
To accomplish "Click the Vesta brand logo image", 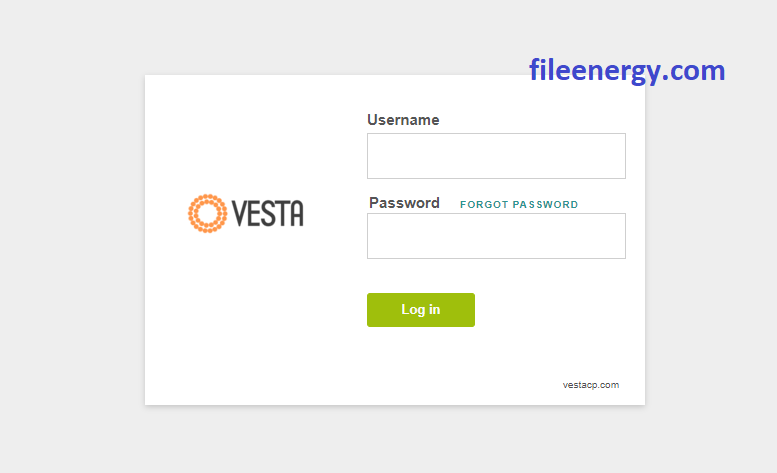I will pos(245,213).
